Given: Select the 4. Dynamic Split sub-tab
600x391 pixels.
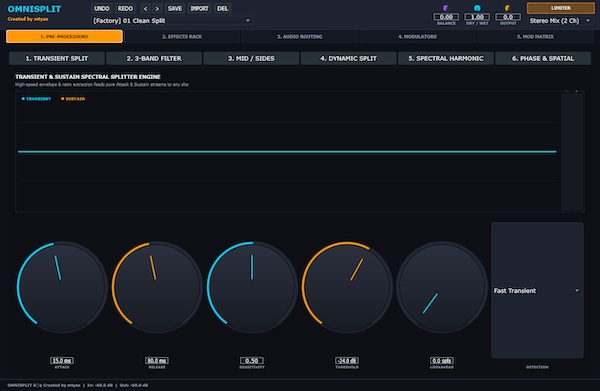Looking at the screenshot, I should pyautogui.click(x=348, y=59).
